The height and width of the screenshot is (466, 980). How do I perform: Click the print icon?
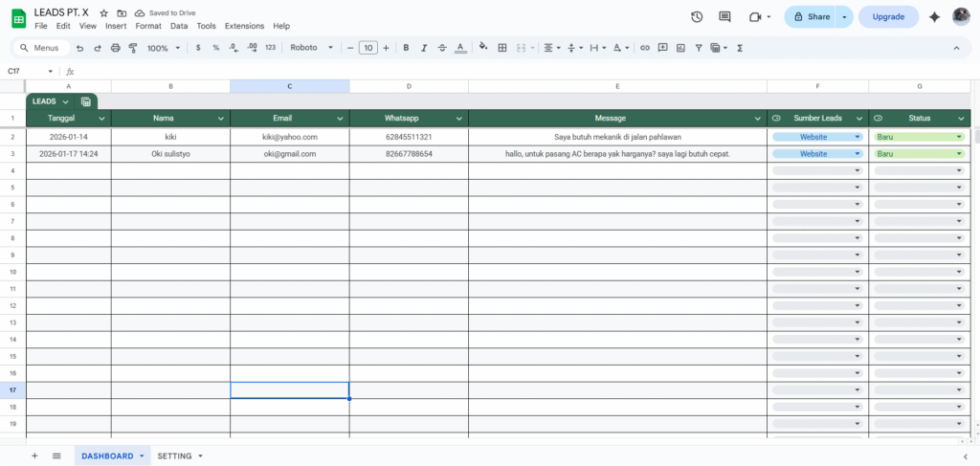pyautogui.click(x=115, y=48)
